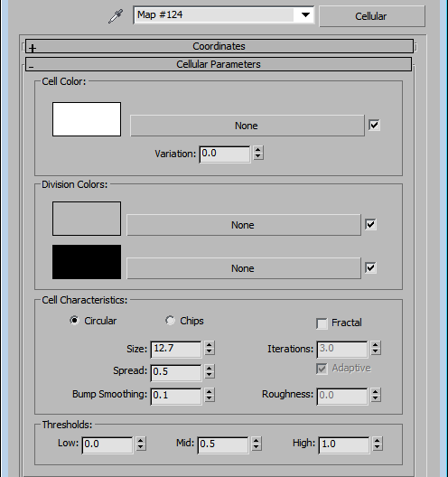Image resolution: width=448 pixels, height=477 pixels.
Task: Click the Cellular map type button
Action: [372, 16]
